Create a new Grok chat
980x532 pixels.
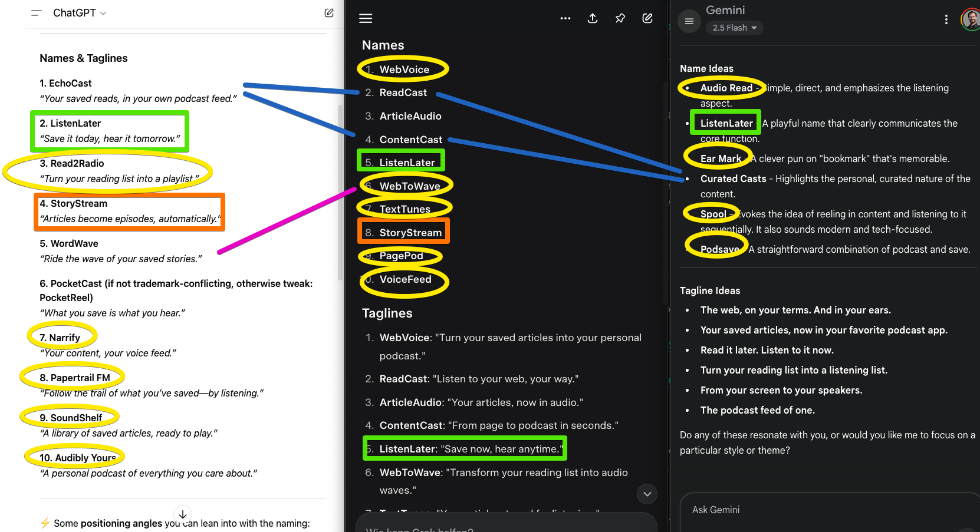click(x=647, y=18)
